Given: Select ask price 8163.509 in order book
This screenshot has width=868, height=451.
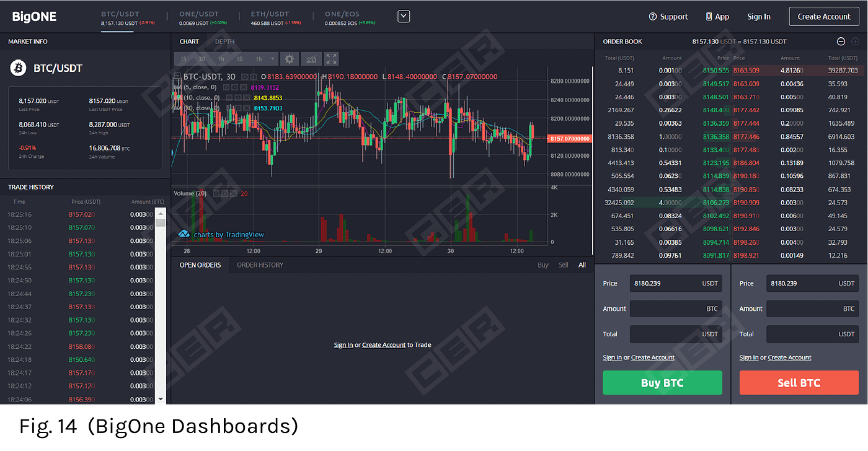Looking at the screenshot, I should click(746, 71).
